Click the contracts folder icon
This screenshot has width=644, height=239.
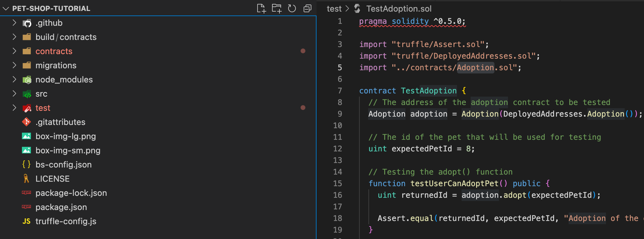point(27,51)
